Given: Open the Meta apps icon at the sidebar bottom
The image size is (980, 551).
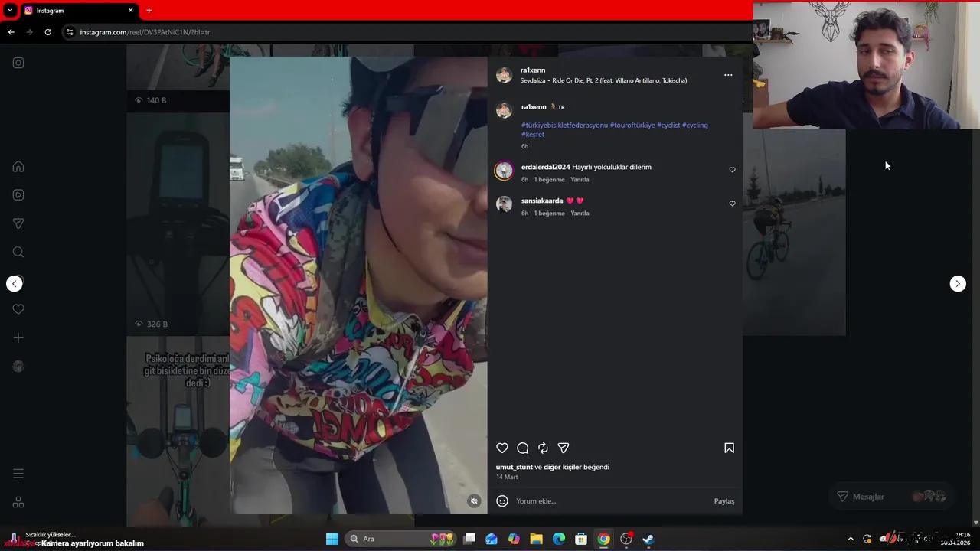Looking at the screenshot, I should click(18, 503).
